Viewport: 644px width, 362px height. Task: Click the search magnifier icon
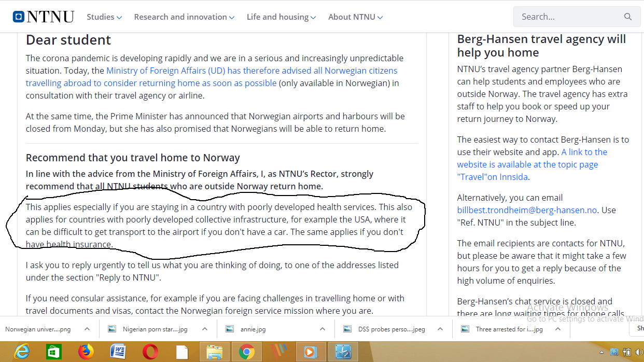pyautogui.click(x=628, y=17)
